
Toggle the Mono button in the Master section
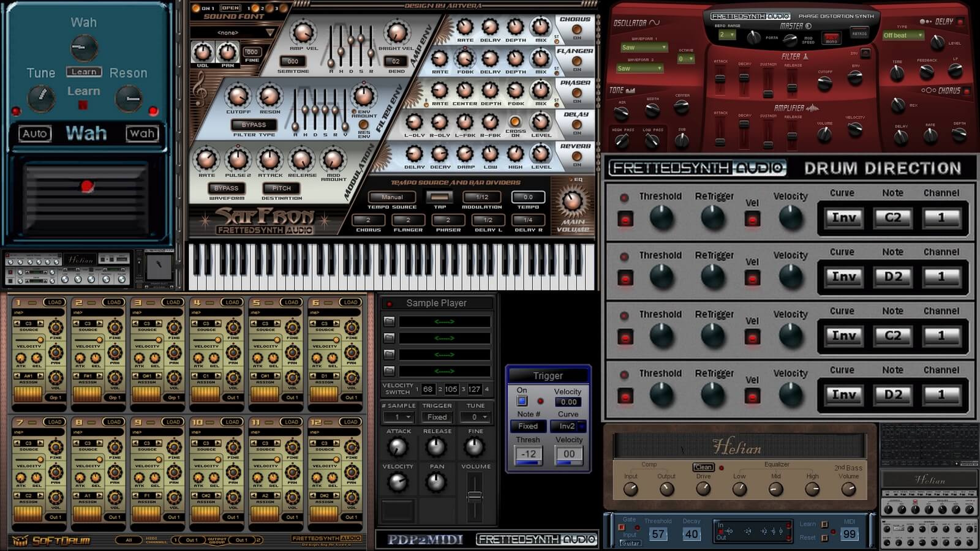point(831,39)
